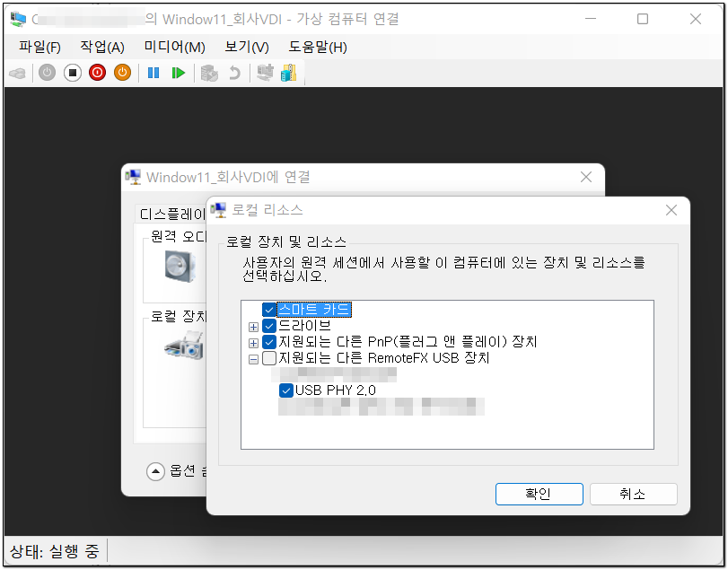Open the 보기(V) menu

247,47
